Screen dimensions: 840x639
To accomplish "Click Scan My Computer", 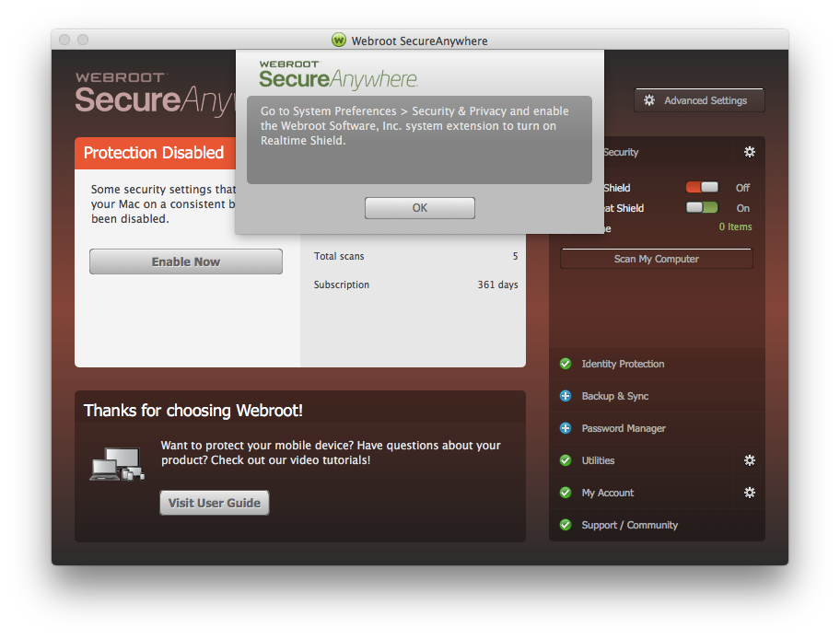I will pos(656,259).
